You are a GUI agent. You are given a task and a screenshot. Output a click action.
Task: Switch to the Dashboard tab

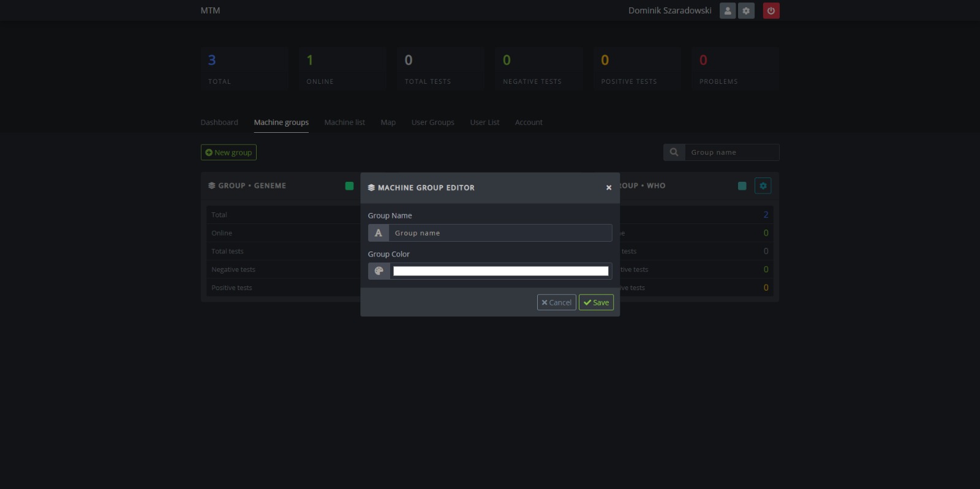coord(219,122)
